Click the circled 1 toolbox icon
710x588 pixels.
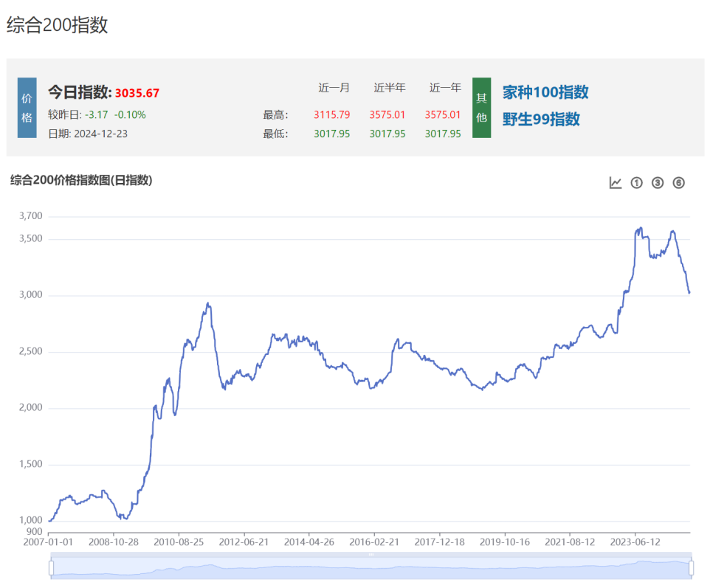pos(637,183)
